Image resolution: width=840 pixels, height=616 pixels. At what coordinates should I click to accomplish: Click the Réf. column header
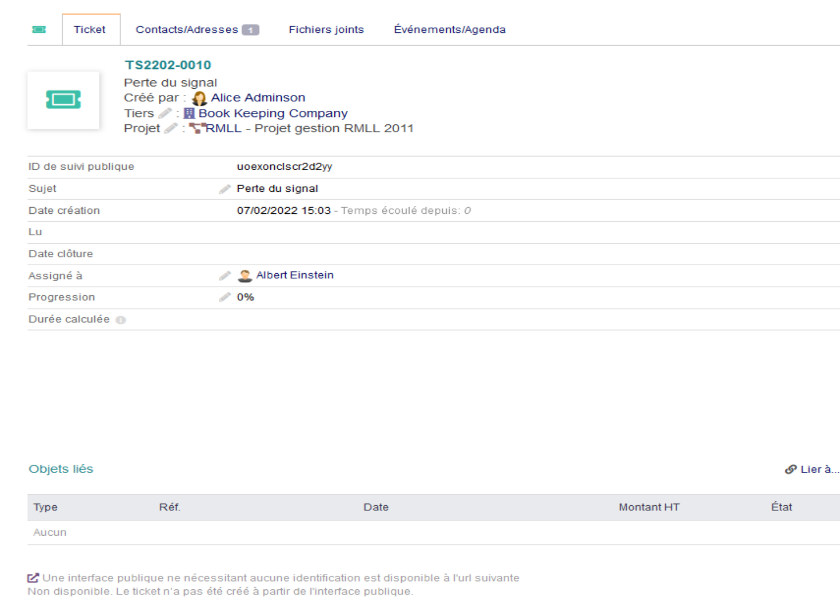point(170,507)
